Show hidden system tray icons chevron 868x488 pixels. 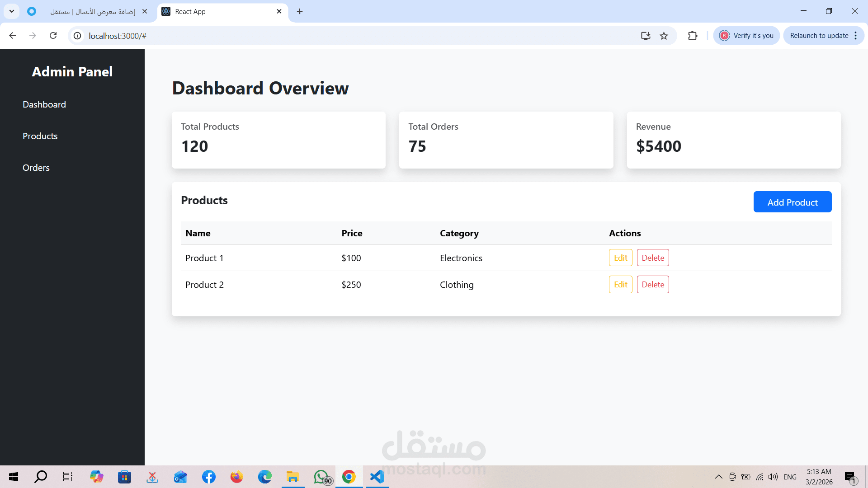[718, 477]
